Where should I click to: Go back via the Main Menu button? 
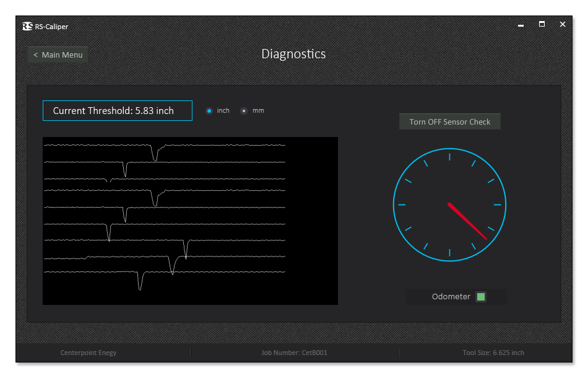point(58,55)
